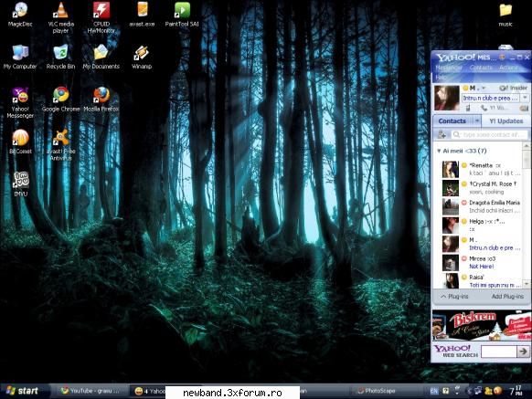This screenshot has height=399, width=532.
Task: Click the web search go arrow button
Action: (x=524, y=352)
